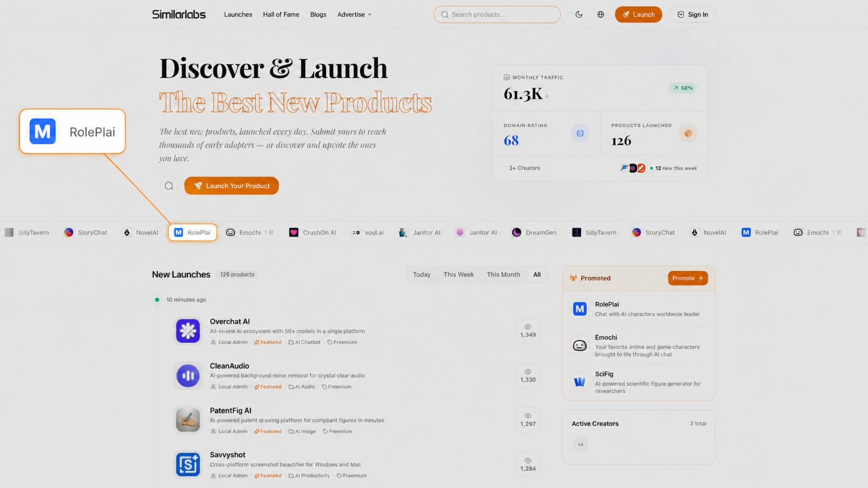This screenshot has width=868, height=488.
Task: Open Emochi title in Promoted panel
Action: [606, 338]
